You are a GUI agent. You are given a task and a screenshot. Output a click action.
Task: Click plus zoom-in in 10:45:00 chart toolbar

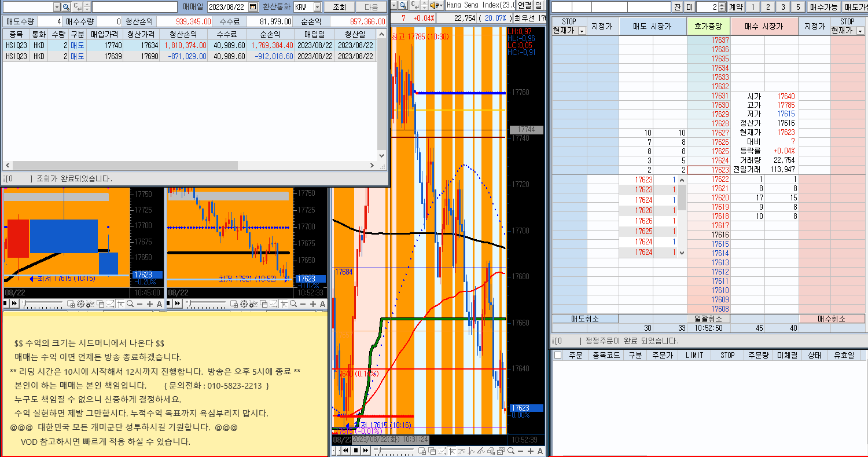150,304
